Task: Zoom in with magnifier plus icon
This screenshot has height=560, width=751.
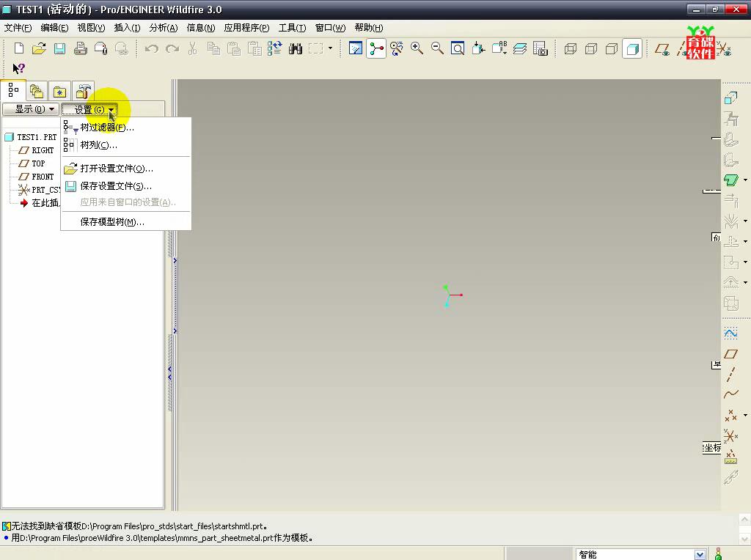Action: click(x=417, y=48)
